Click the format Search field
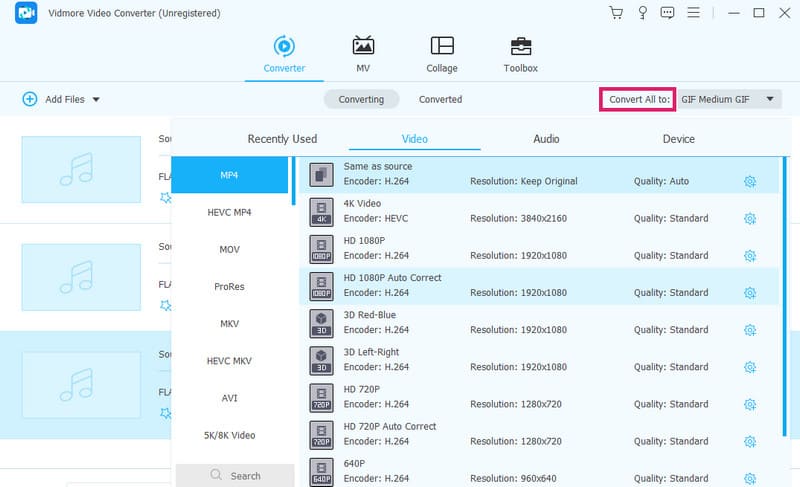Screen dimensions: 800x487 click(236, 476)
